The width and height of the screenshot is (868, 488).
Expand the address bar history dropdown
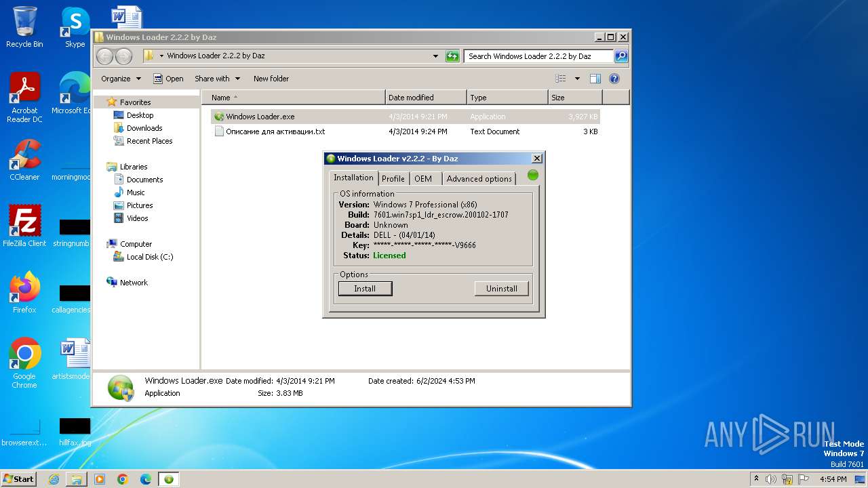pos(435,56)
